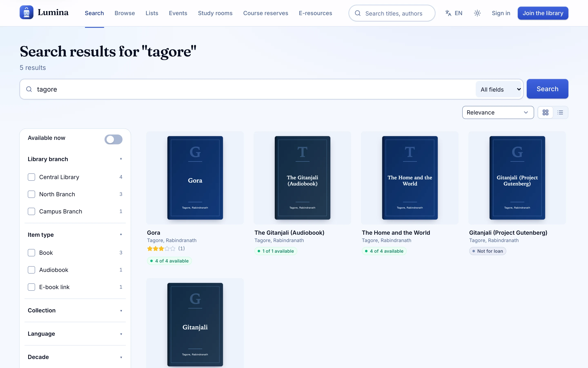Image resolution: width=588 pixels, height=368 pixels.
Task: Open the Events nav item
Action: click(178, 13)
